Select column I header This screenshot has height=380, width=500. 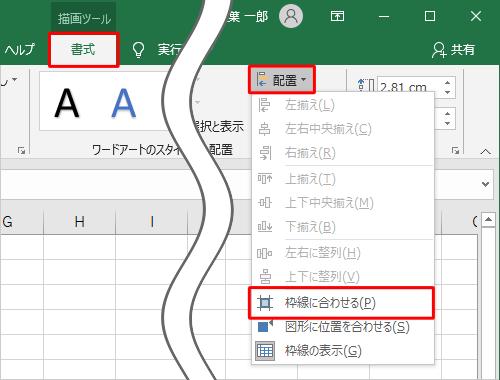152,222
